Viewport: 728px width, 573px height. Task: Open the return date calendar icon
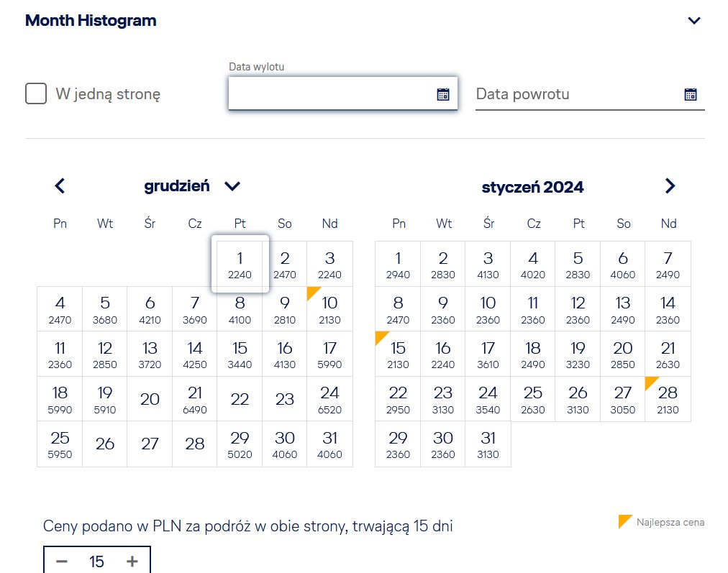pyautogui.click(x=691, y=94)
